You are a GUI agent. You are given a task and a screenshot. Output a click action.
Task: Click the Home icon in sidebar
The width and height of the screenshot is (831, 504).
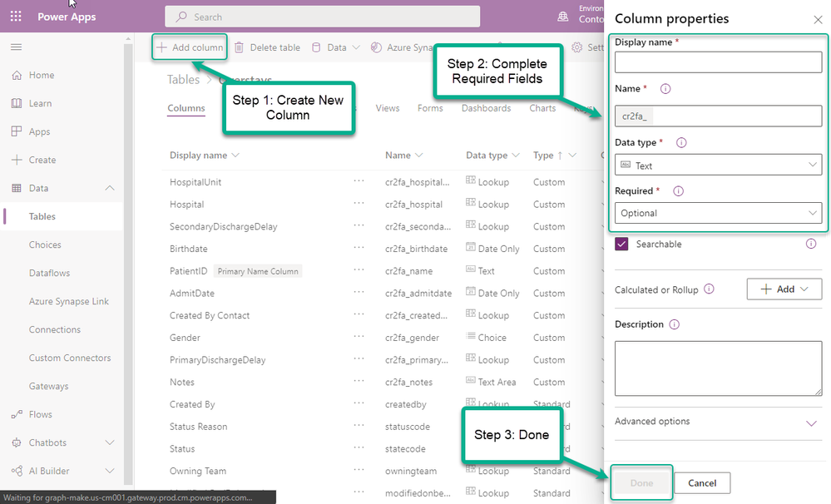(17, 75)
